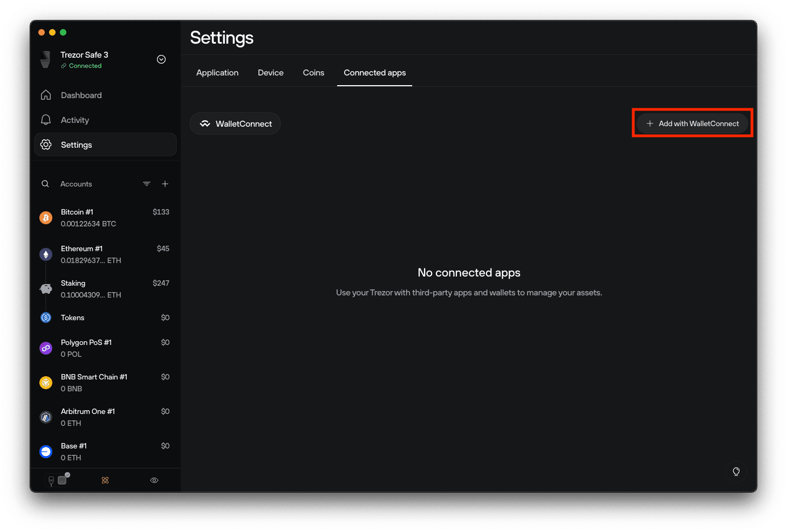This screenshot has width=787, height=532.
Task: Open the Coins tab
Action: (313, 73)
